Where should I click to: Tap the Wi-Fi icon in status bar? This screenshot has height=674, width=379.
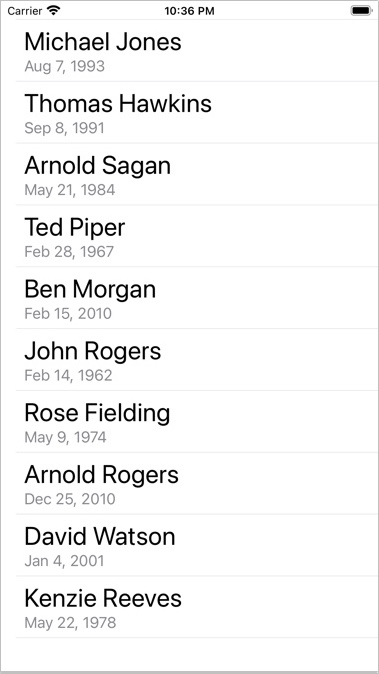pos(53,11)
